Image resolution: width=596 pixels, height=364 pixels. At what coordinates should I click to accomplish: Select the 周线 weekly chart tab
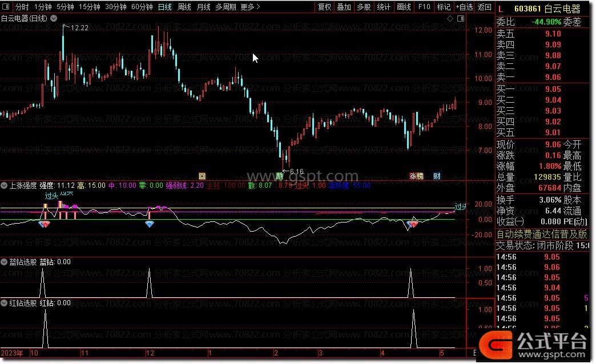tap(184, 7)
